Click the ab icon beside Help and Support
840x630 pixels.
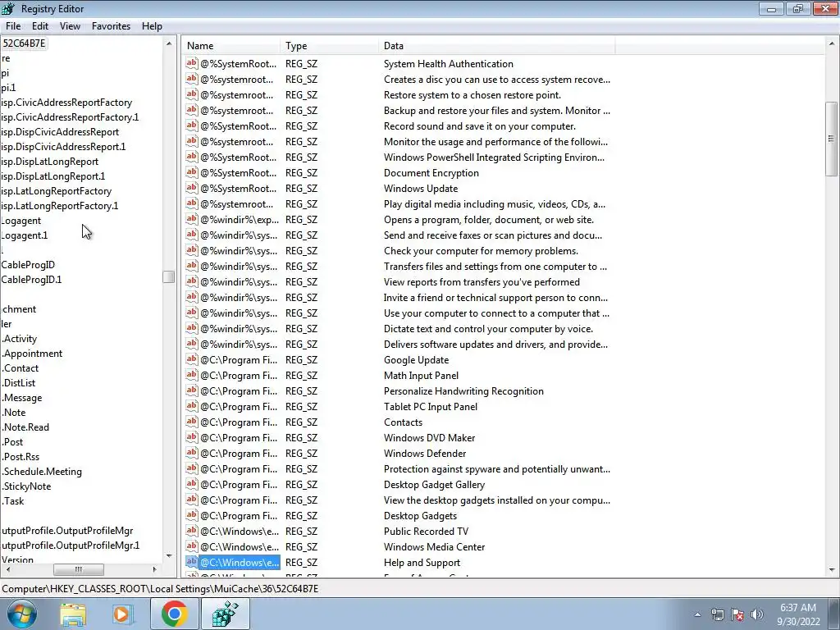192,562
